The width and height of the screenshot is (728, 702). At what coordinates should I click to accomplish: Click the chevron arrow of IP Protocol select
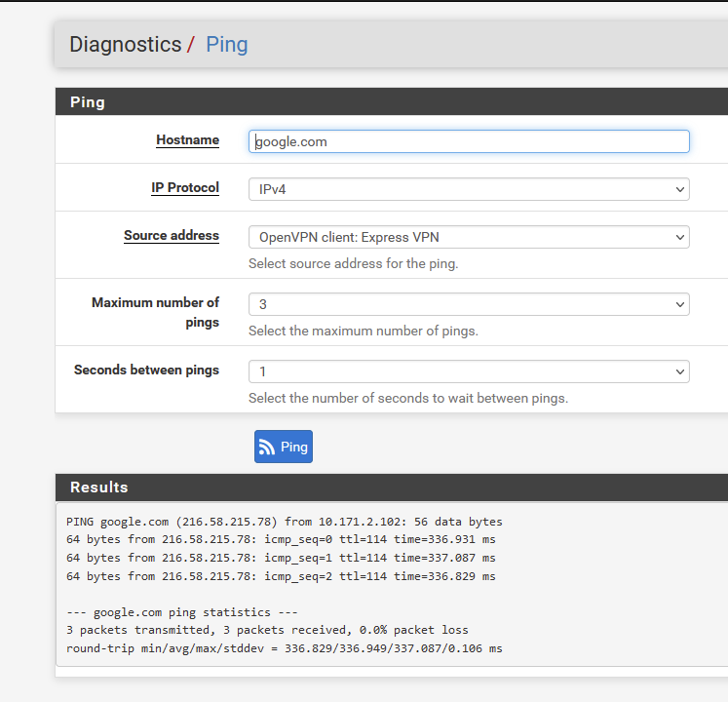click(679, 189)
